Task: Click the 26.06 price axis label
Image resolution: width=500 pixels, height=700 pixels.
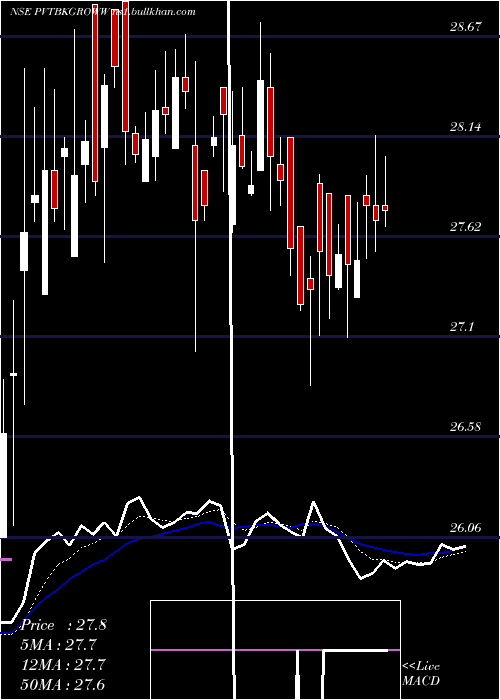Action: click(466, 528)
